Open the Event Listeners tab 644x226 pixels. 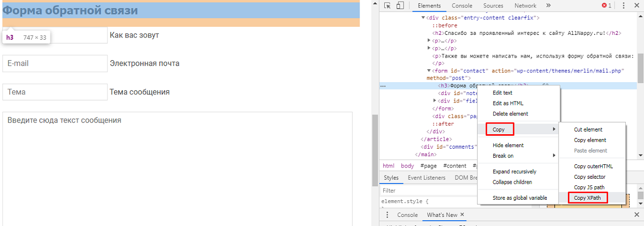click(x=426, y=178)
